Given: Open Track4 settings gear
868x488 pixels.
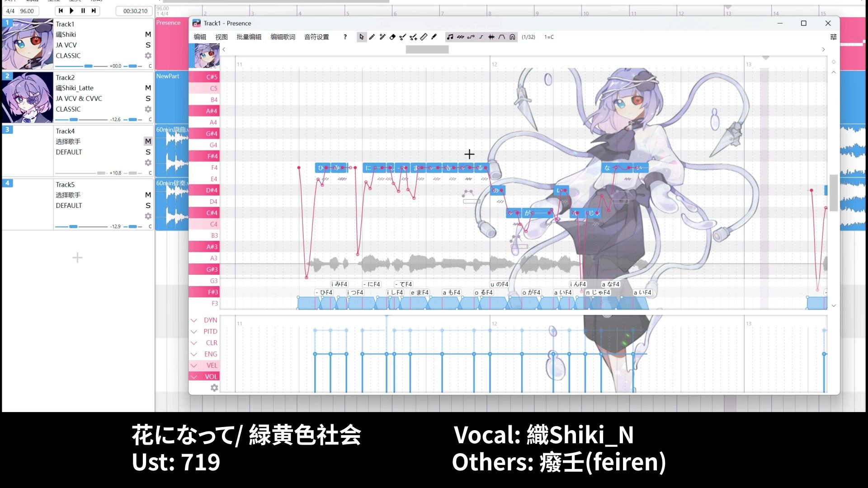Looking at the screenshot, I should [x=148, y=163].
